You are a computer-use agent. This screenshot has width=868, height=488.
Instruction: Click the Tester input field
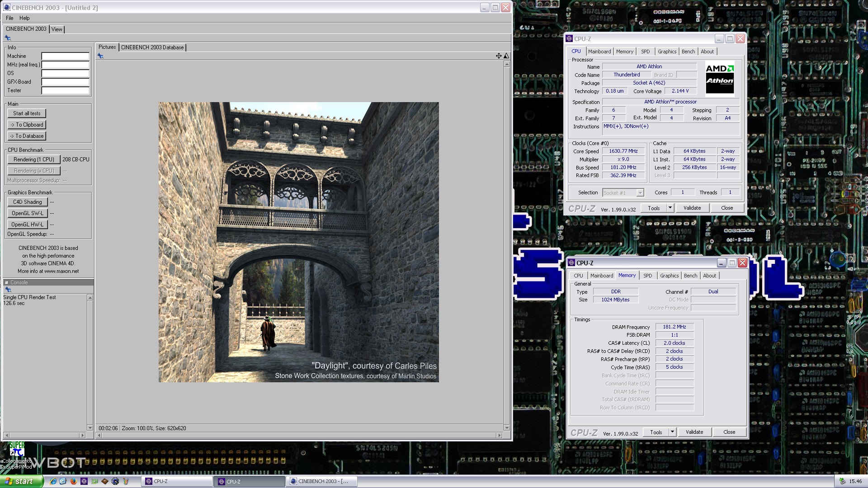pyautogui.click(x=66, y=90)
